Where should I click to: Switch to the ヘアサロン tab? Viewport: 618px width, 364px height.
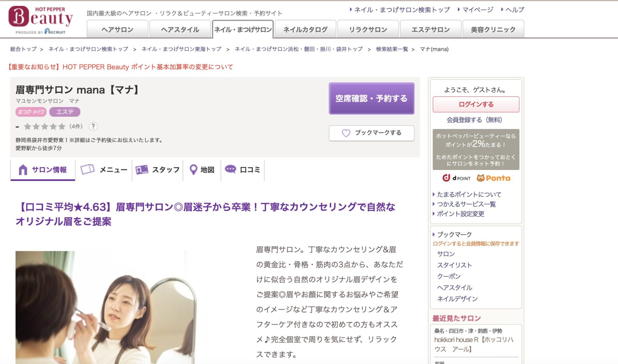click(117, 30)
